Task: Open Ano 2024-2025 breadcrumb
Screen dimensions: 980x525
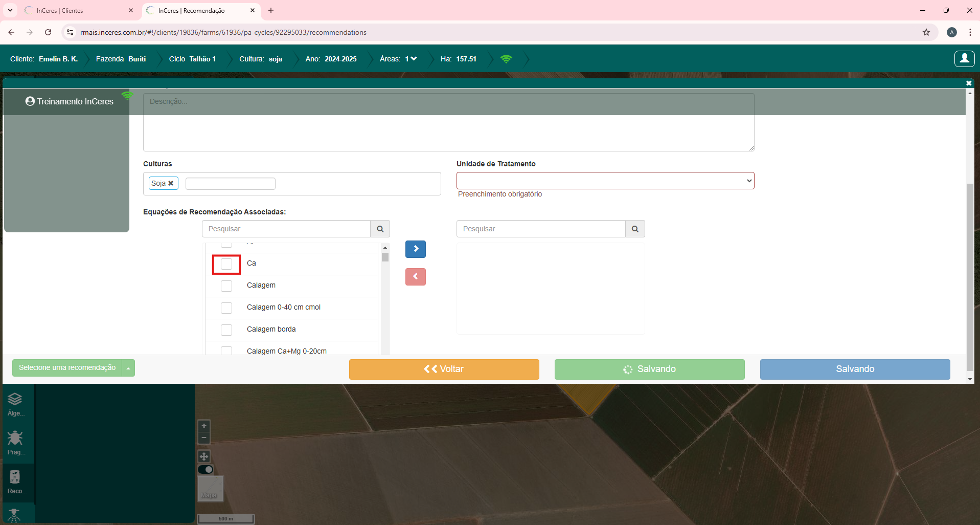Action: (x=331, y=59)
